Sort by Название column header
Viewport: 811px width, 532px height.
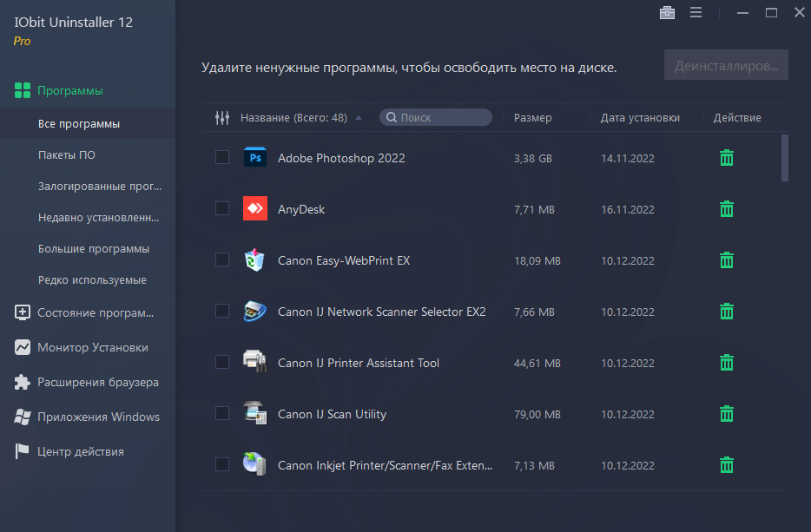pos(293,118)
